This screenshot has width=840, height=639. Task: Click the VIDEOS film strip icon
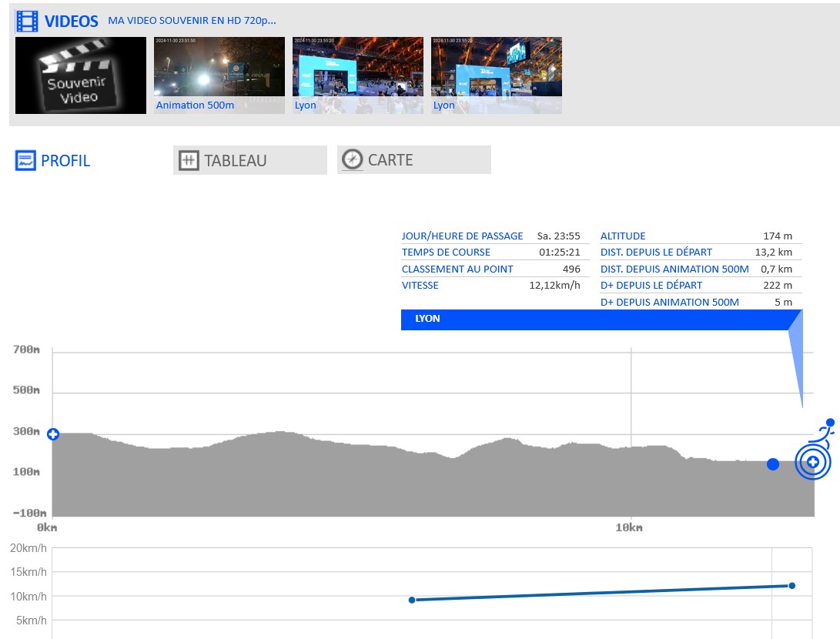[x=28, y=22]
